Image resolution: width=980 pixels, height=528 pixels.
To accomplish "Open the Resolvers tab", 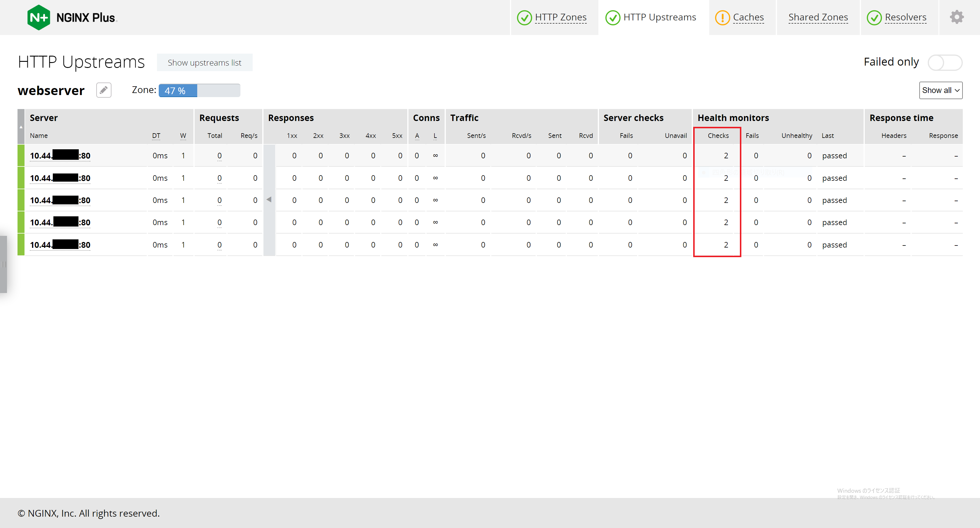I will pyautogui.click(x=905, y=17).
